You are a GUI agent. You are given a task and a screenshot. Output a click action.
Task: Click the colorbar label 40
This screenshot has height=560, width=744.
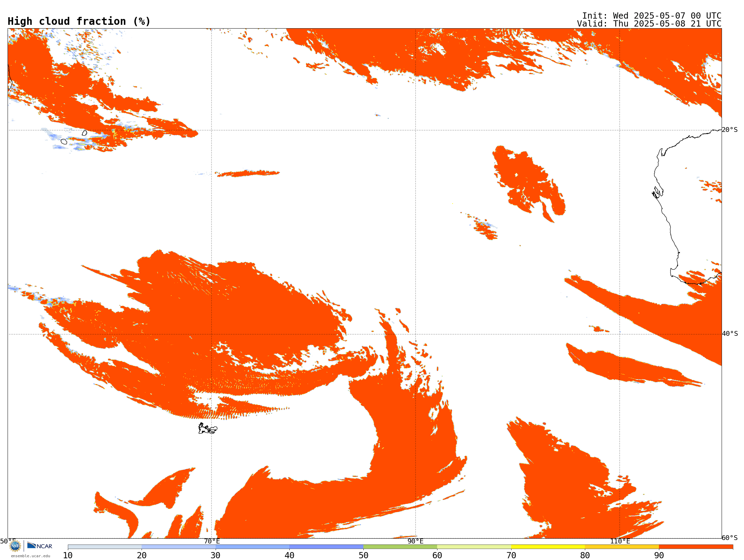point(289,556)
